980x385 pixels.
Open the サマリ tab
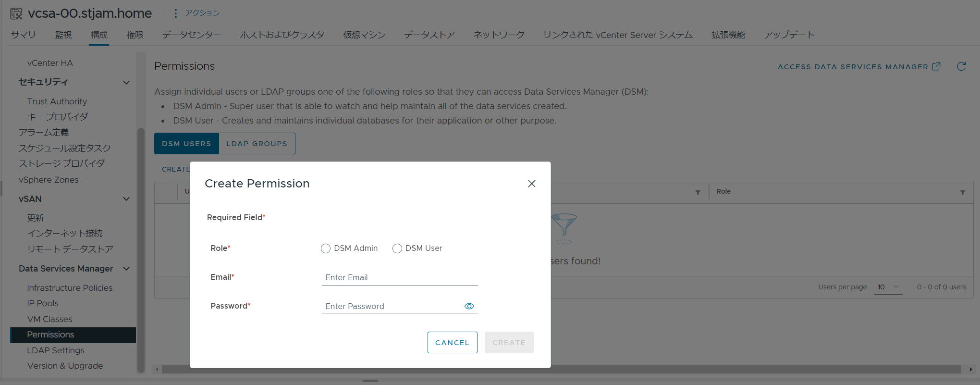point(24,35)
